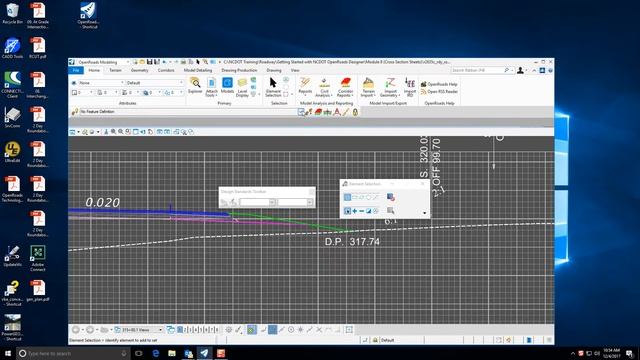This screenshot has width=640, height=360.
Task: Toggle the highlighted blue snap mode button
Action: click(272, 330)
